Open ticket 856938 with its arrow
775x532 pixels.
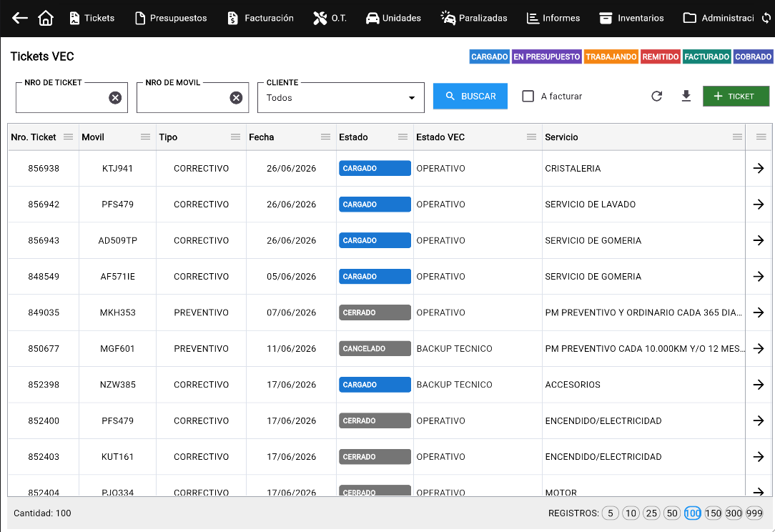click(x=758, y=168)
